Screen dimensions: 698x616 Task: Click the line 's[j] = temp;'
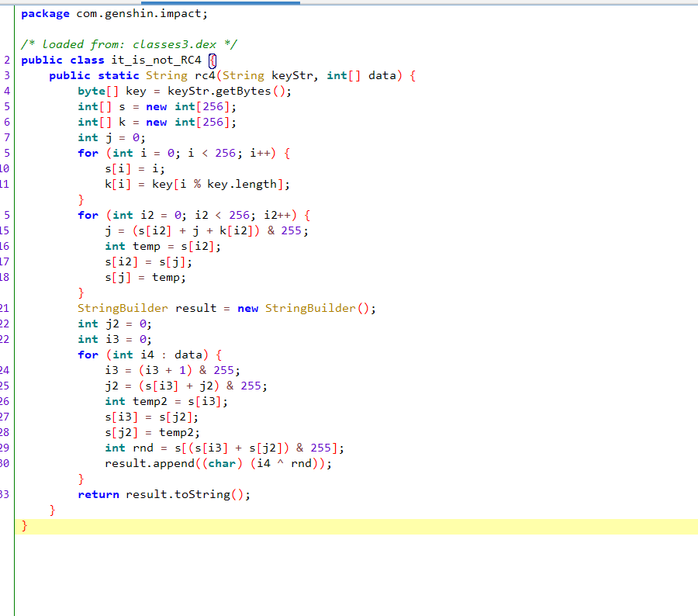145,278
